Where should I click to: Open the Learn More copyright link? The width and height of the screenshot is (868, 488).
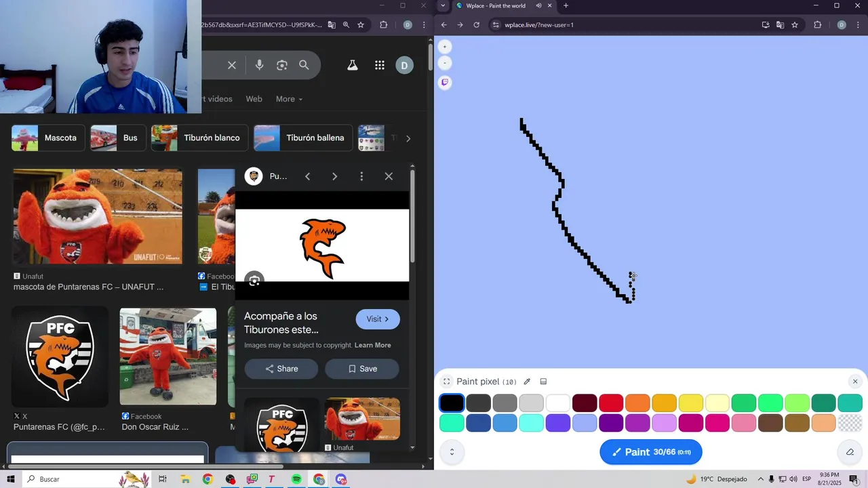(x=373, y=345)
